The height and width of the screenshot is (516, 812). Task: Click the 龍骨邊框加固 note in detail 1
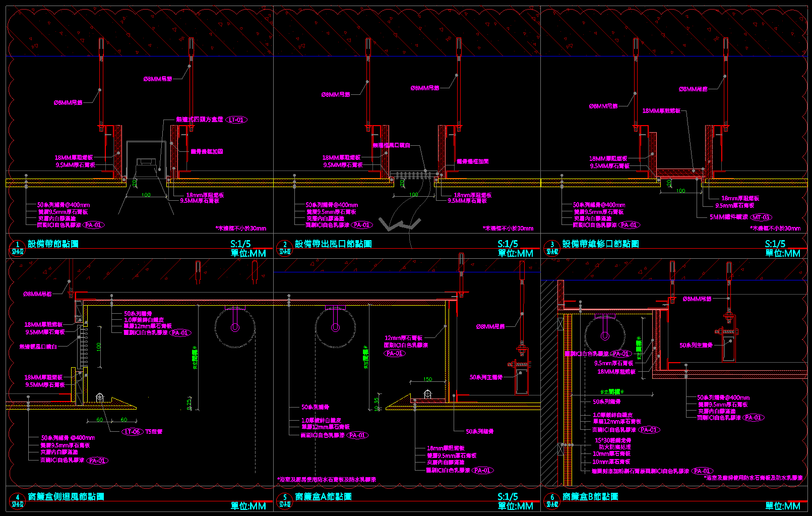(x=207, y=151)
